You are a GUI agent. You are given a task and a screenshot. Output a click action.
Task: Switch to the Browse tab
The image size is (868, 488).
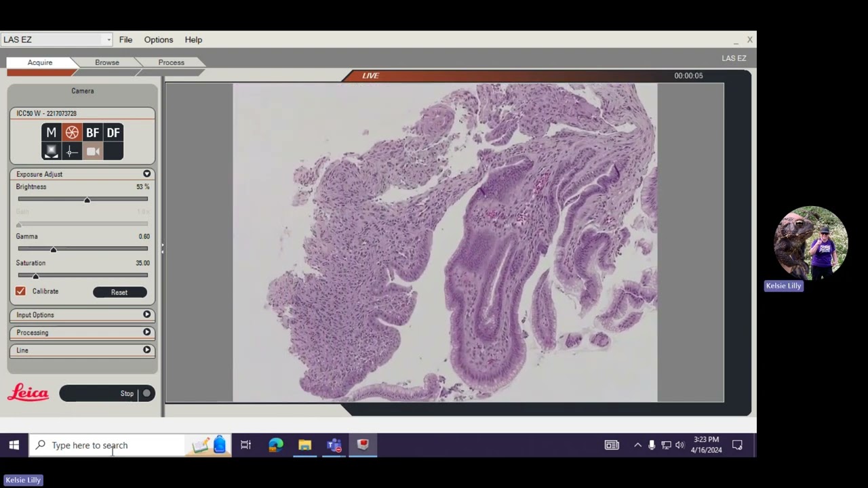(107, 62)
